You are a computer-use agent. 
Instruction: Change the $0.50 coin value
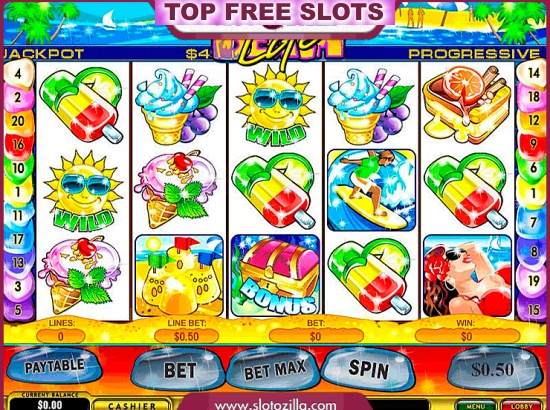[x=494, y=369]
